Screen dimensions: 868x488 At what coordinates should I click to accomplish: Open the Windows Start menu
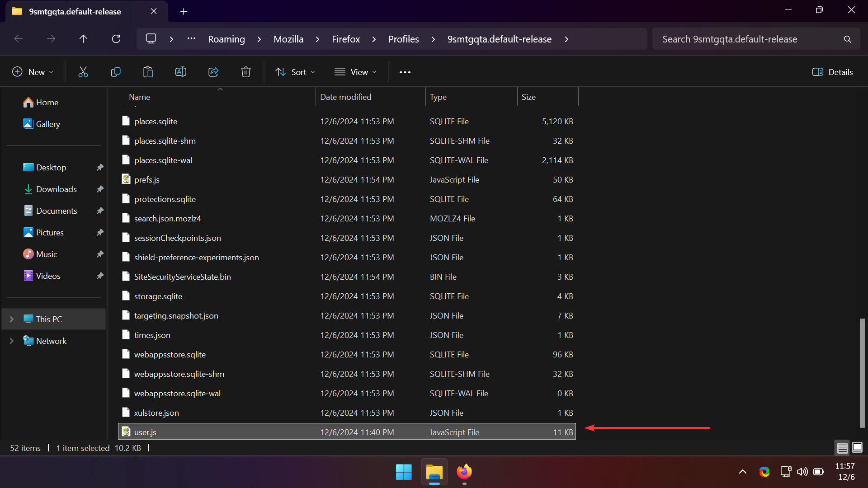(x=404, y=472)
